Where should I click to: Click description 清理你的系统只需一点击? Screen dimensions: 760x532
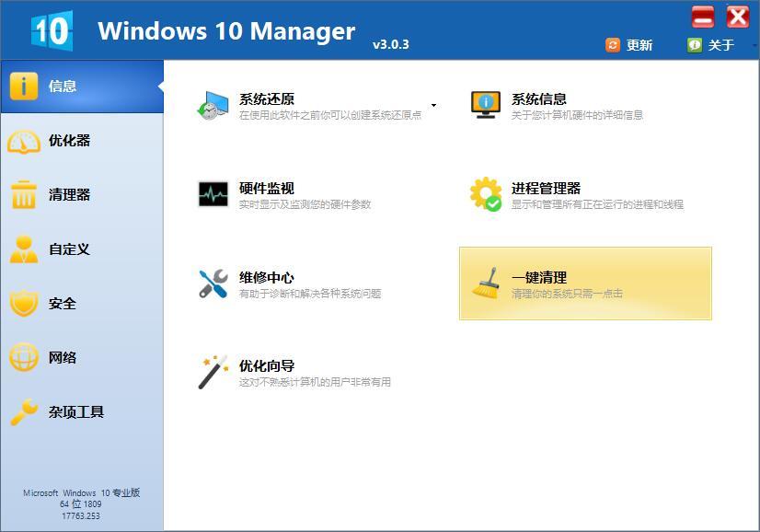click(567, 294)
